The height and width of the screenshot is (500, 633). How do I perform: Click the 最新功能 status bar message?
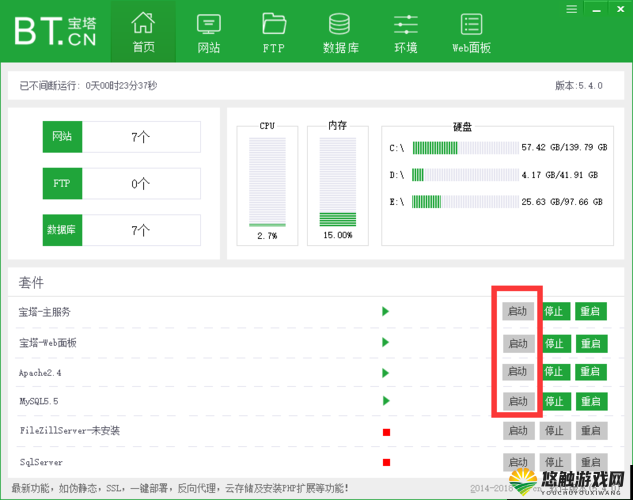180,488
